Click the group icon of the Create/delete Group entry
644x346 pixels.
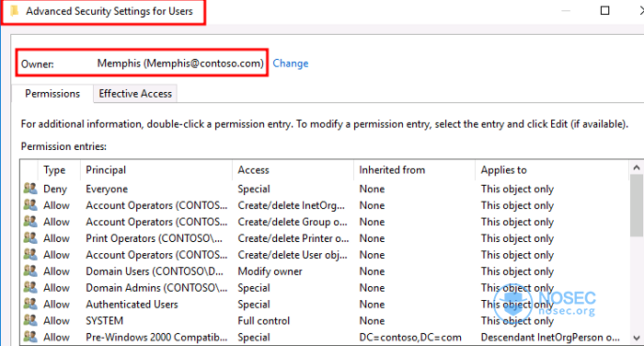(x=30, y=222)
